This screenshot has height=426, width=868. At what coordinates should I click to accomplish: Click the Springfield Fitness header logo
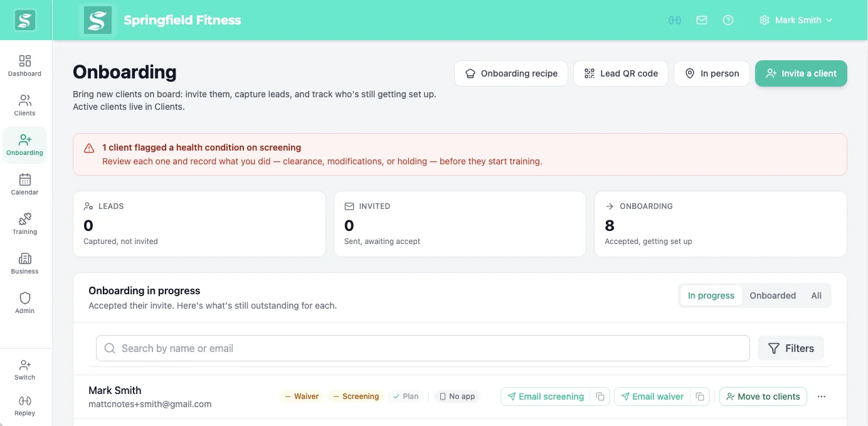point(98,20)
